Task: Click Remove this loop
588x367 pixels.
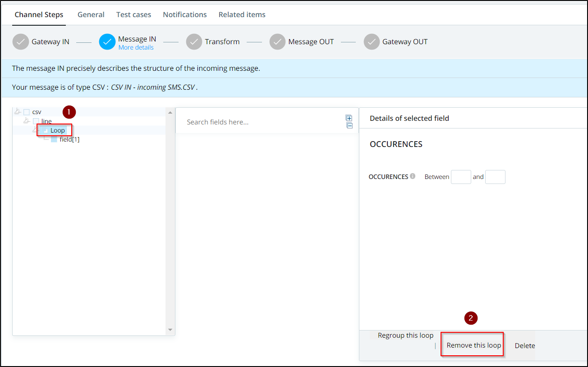Action: click(474, 345)
